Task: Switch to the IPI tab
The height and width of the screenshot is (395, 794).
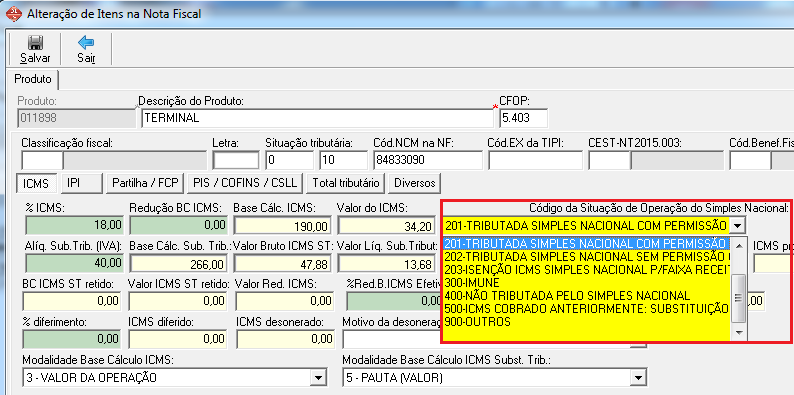Action: [82, 183]
